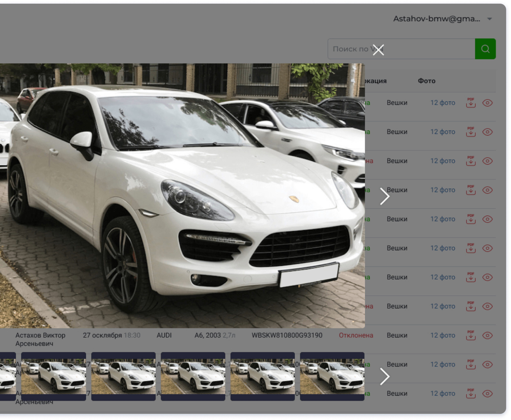Viewport: 511px width, 420px height.
Task: Toggle eye icon in the fifth row
Action: tap(487, 219)
